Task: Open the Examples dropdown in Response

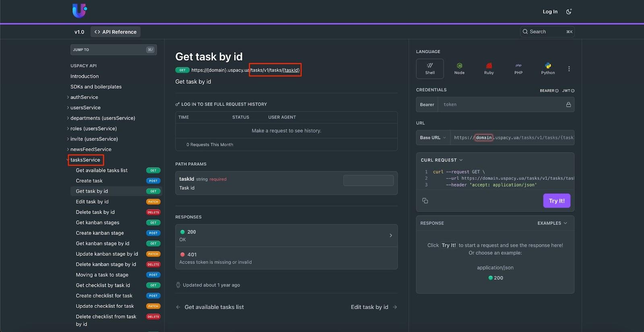Action: pyautogui.click(x=552, y=223)
